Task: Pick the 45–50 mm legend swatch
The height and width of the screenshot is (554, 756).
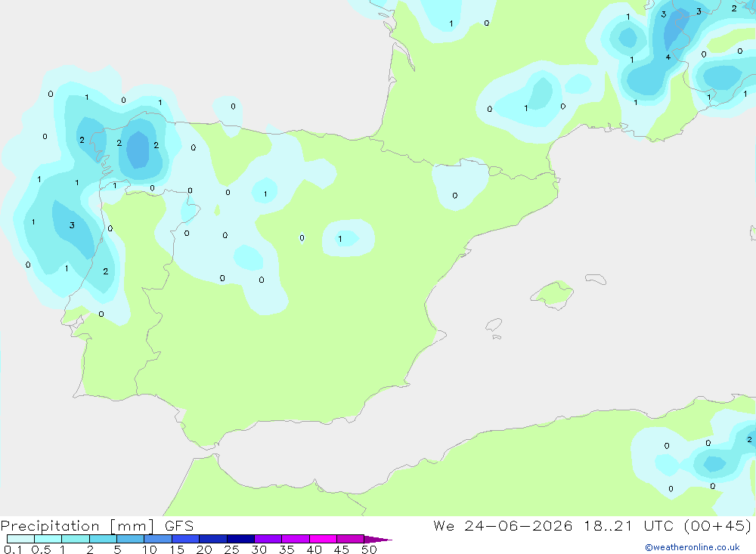Action: 351,539
